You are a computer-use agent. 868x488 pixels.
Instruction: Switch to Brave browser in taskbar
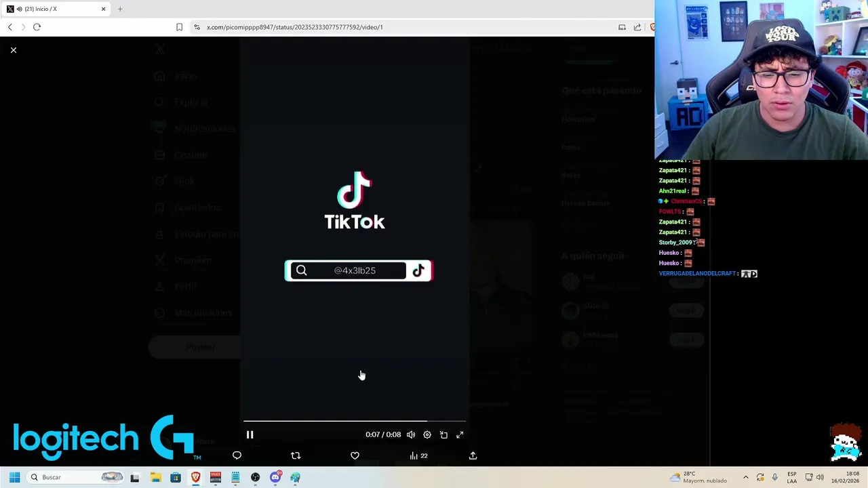click(x=195, y=477)
